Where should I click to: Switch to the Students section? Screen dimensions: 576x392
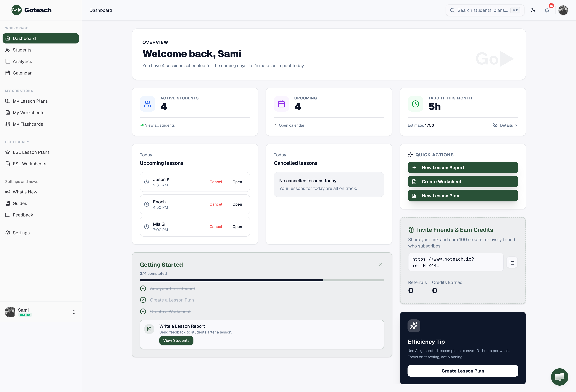click(x=22, y=50)
